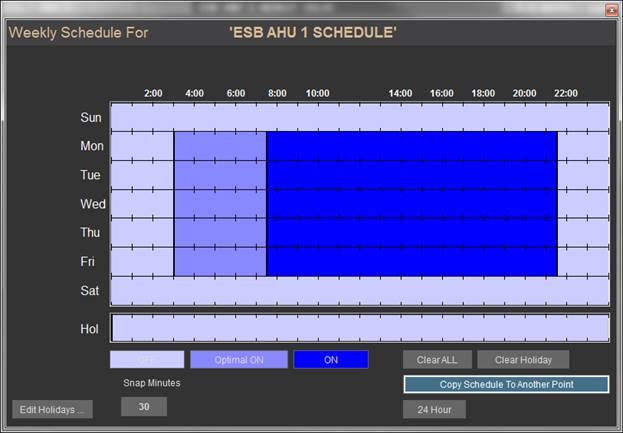
Task: Click the Clear ALL button
Action: [x=436, y=359]
